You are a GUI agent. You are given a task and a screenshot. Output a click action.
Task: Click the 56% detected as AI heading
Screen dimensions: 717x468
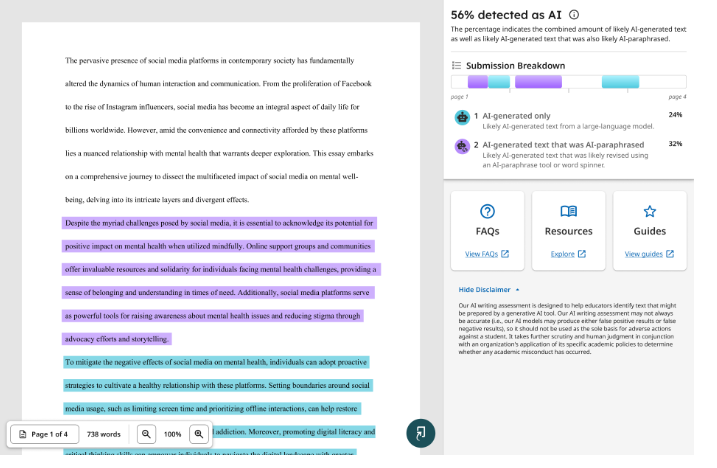506,15
